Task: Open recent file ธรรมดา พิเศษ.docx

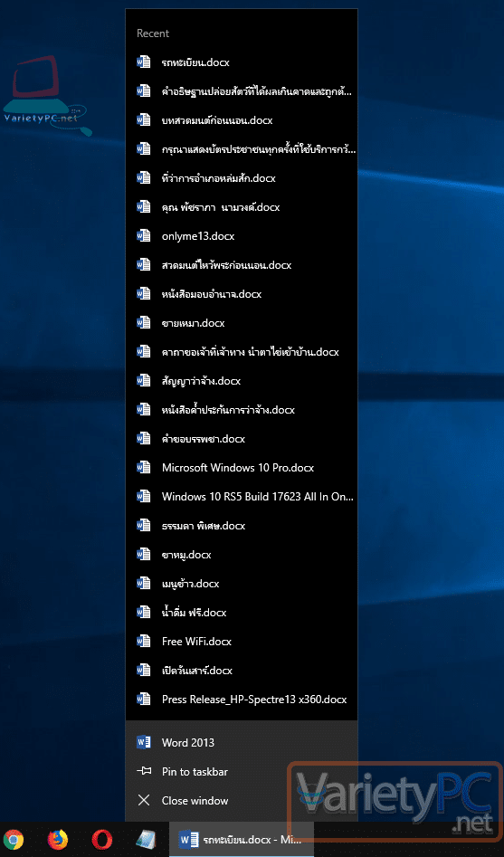Action: [242, 525]
